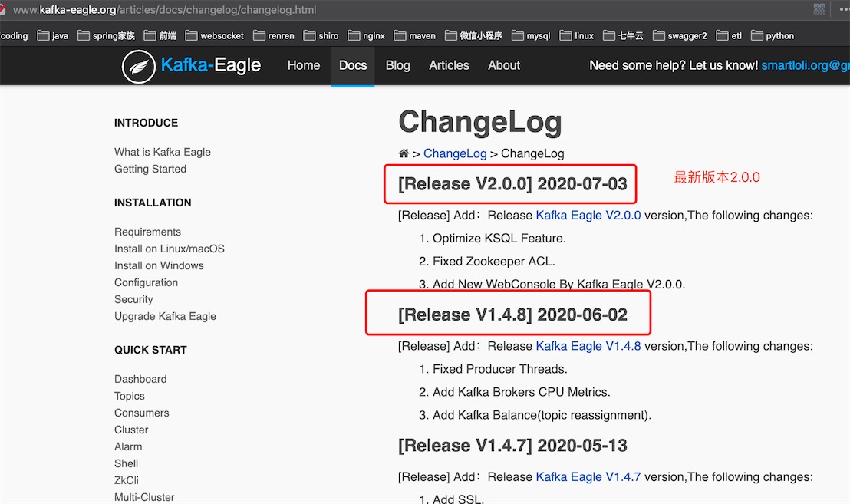
Task: Click the home icon in breadcrumb
Action: coord(404,153)
